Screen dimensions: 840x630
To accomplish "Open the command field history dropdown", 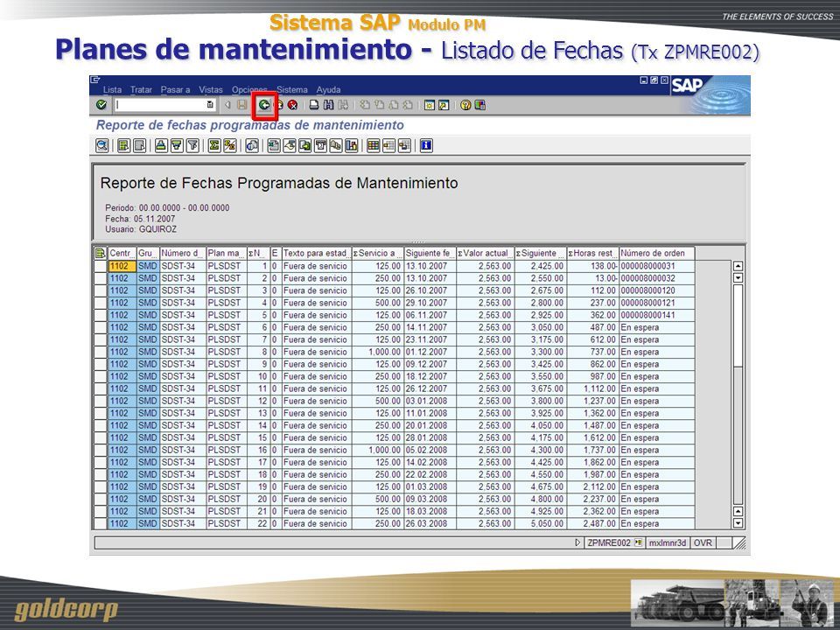I will click(210, 105).
